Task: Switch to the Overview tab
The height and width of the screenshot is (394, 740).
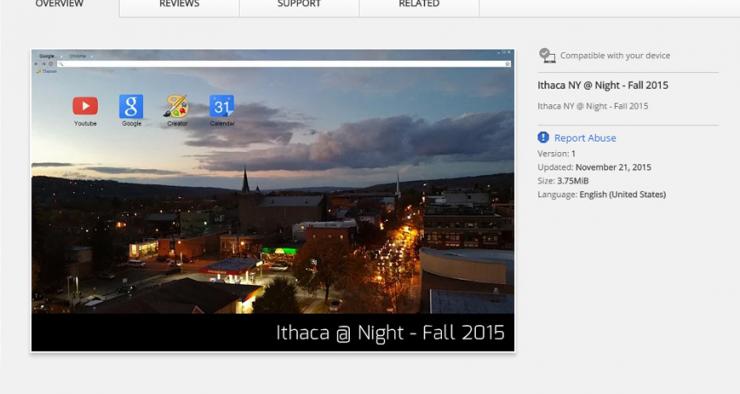Action: (59, 5)
